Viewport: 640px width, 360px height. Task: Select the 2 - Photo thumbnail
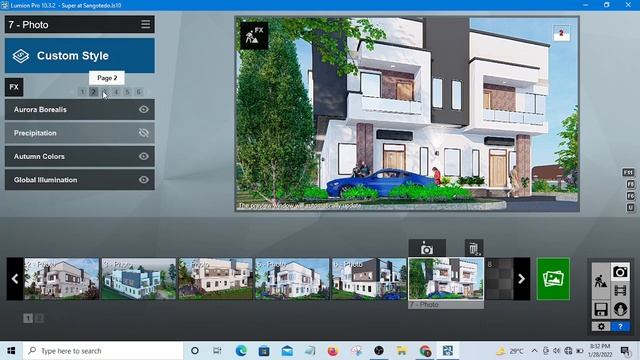tap(62, 279)
